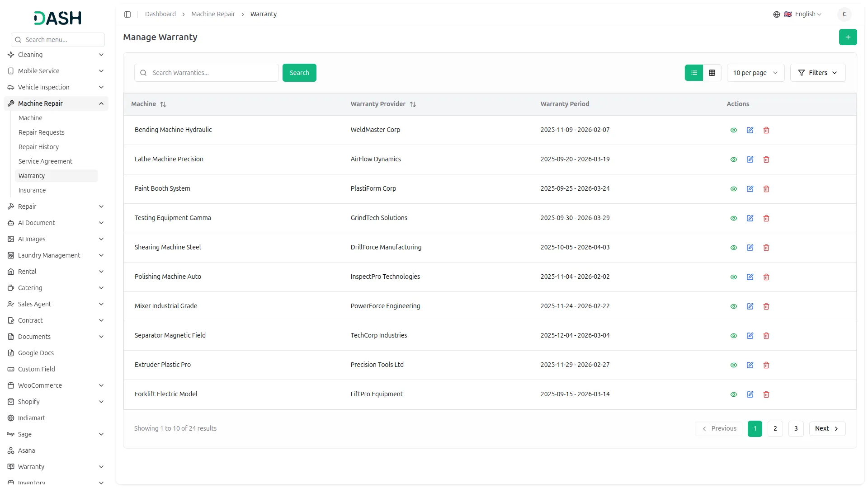Click the search magnifier icon in the menu search

pos(18,40)
